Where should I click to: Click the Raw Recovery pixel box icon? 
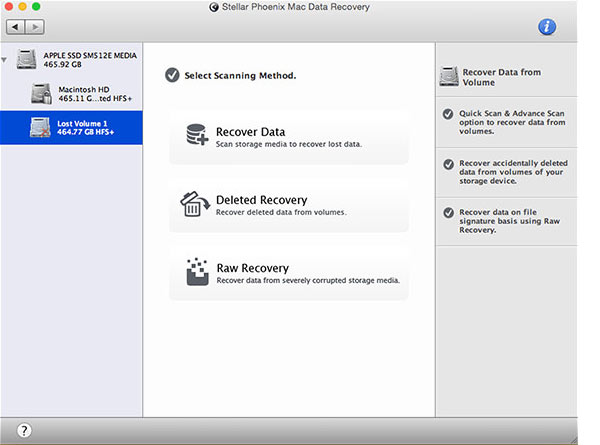197,272
